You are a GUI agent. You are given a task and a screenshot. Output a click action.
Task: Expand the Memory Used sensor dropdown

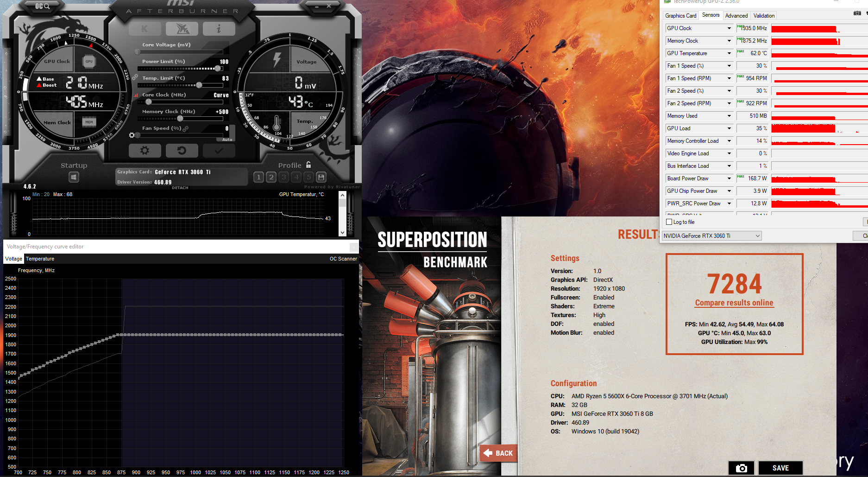point(729,116)
